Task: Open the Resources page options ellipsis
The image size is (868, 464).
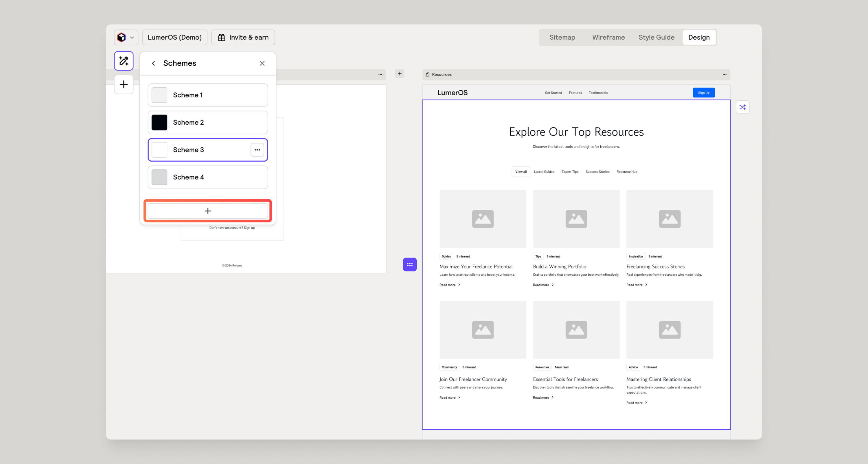Action: click(724, 74)
